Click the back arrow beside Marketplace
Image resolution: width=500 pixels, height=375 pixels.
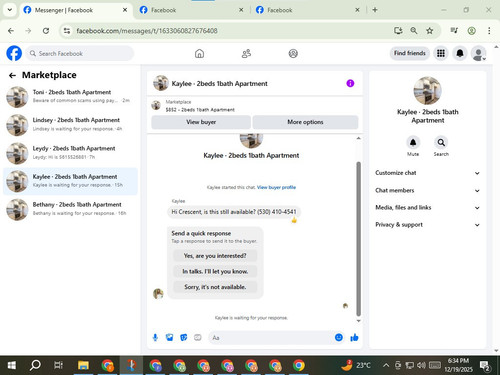click(x=12, y=75)
